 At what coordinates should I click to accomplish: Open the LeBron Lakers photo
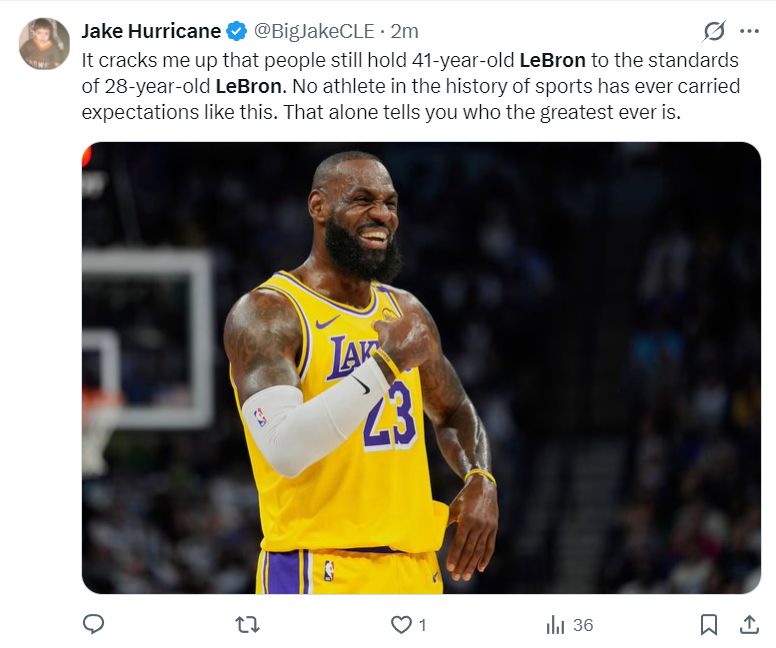tap(421, 368)
